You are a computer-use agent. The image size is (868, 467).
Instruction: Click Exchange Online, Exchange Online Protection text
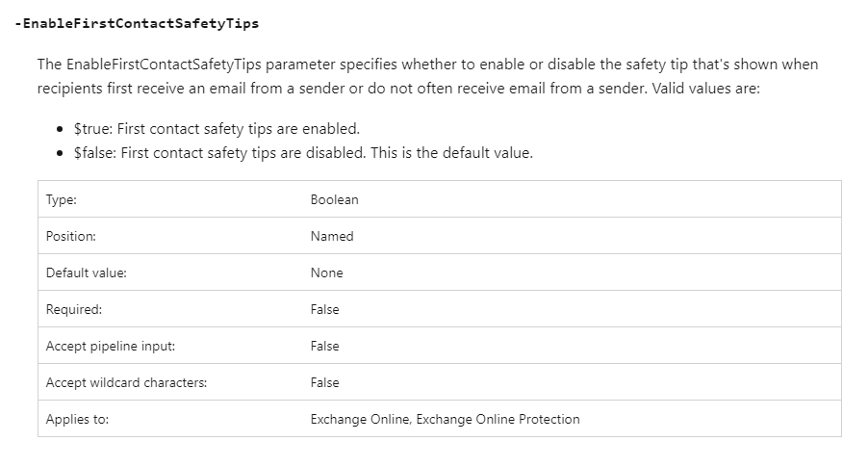(446, 419)
